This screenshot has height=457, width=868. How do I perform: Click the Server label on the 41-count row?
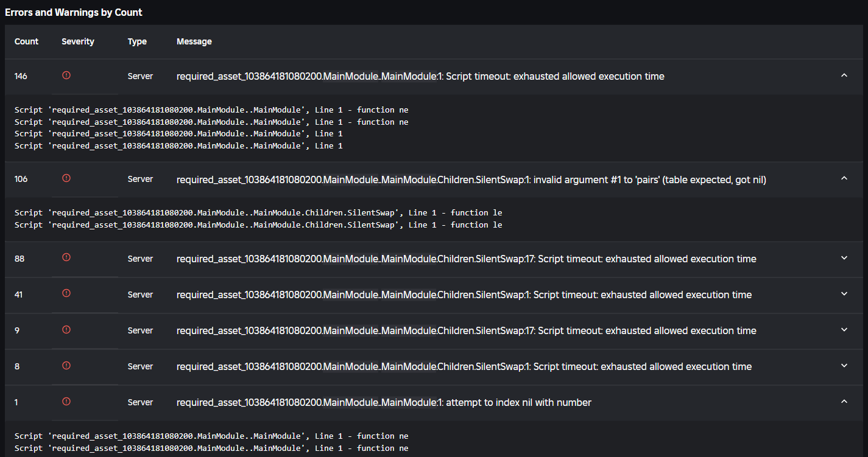click(140, 294)
